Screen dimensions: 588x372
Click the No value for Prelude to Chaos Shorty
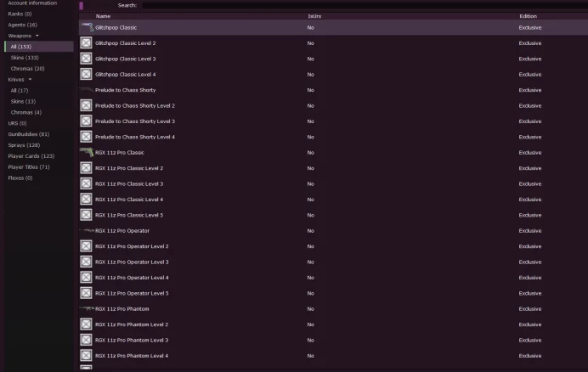pyautogui.click(x=310, y=90)
